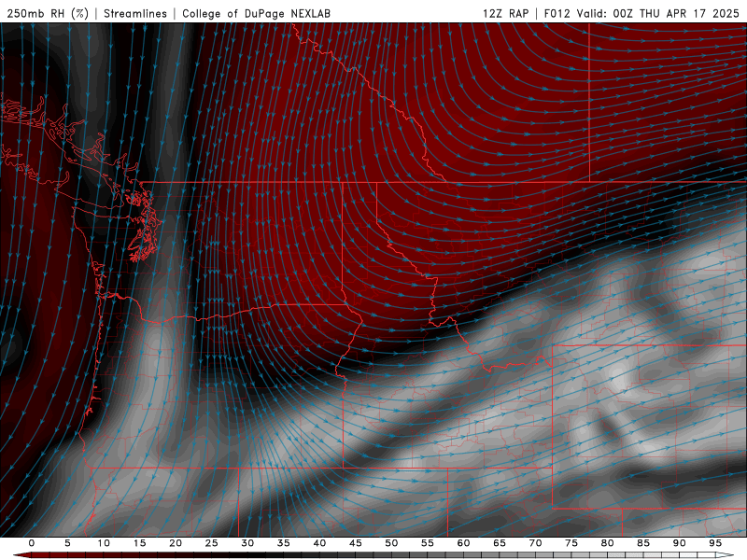
Task: Click "00Z THU APR 17 2025" valid time
Action: (676, 13)
